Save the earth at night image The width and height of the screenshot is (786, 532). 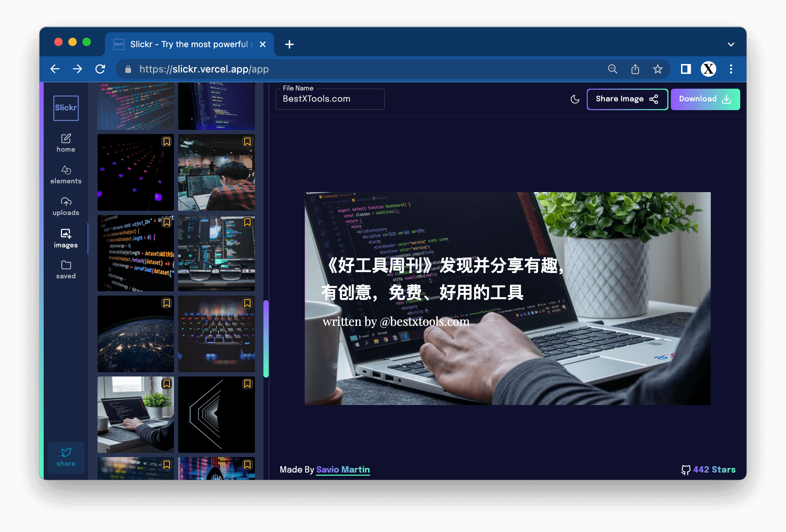167,303
